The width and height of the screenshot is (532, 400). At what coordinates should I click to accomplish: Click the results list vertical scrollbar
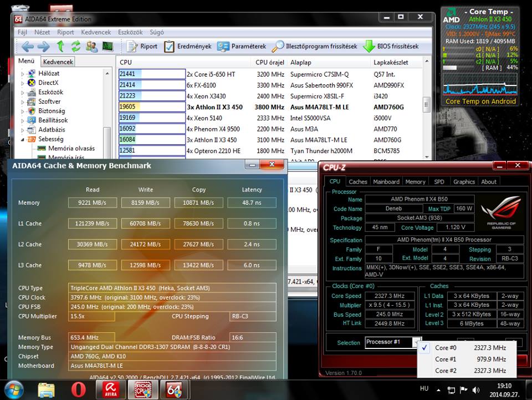[x=427, y=109]
